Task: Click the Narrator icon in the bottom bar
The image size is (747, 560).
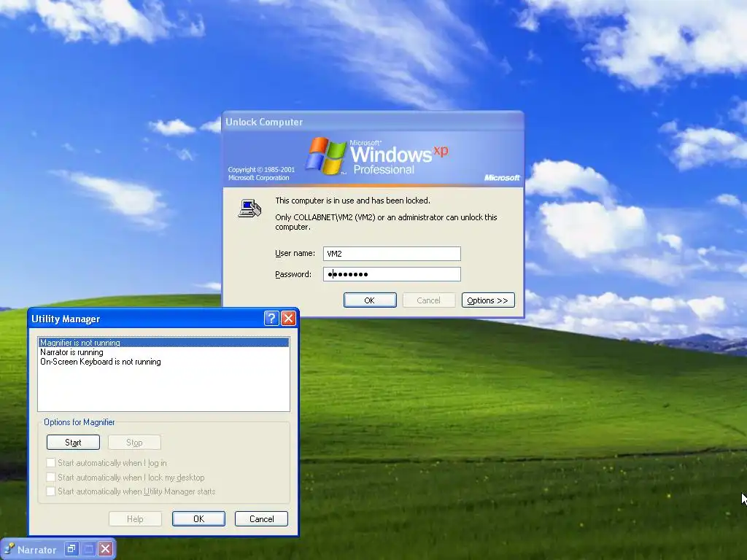Action: (9, 549)
